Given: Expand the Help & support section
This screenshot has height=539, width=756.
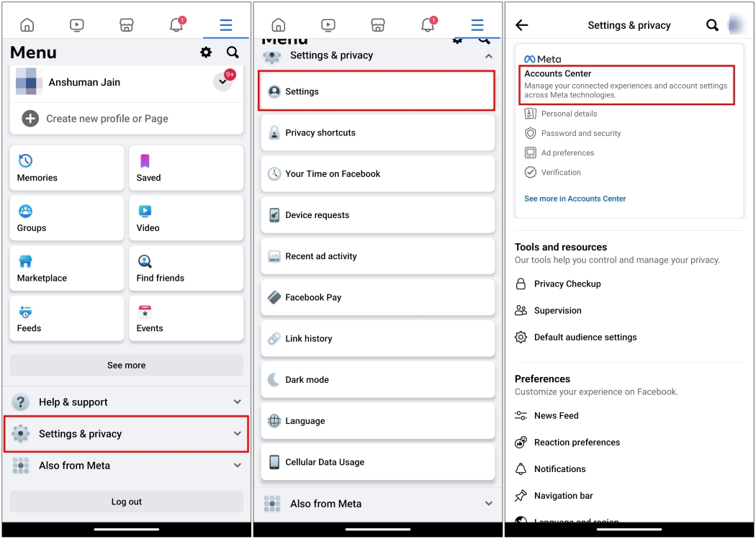Looking at the screenshot, I should pyautogui.click(x=126, y=402).
